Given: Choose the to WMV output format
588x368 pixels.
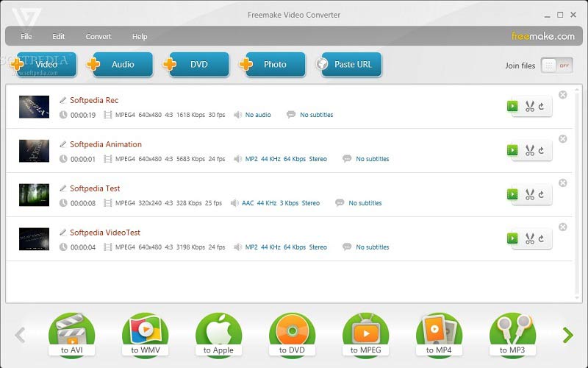Looking at the screenshot, I should (x=145, y=335).
